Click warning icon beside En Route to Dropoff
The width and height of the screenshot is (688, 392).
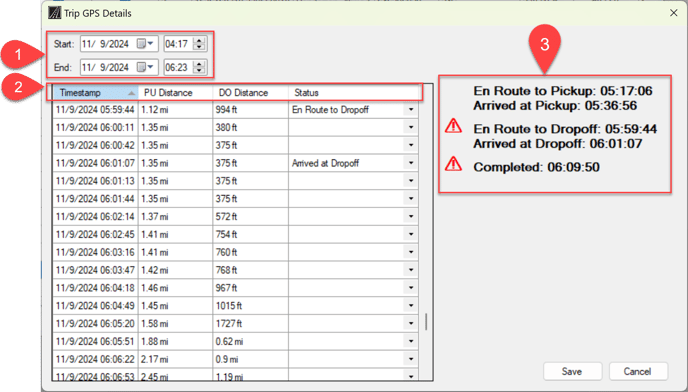453,126
